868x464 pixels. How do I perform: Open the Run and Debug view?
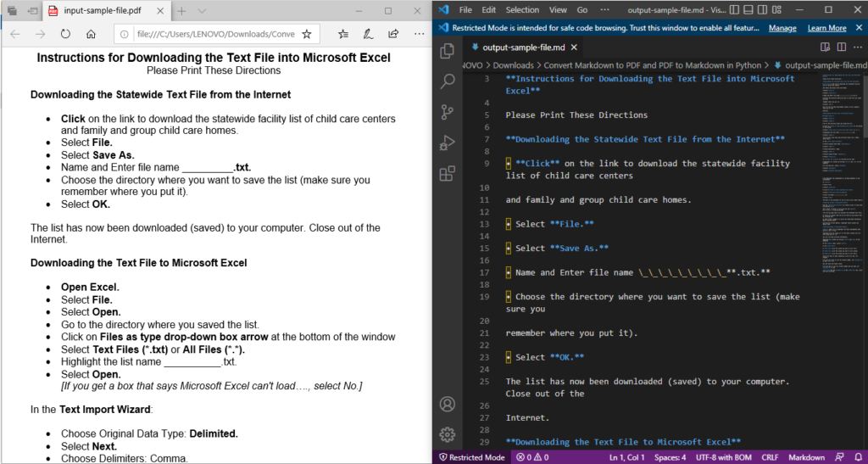[448, 143]
